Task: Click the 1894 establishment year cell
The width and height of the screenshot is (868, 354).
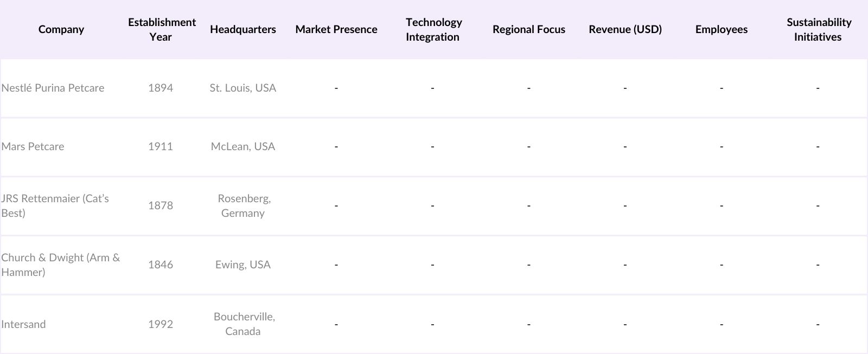Action: 161,88
